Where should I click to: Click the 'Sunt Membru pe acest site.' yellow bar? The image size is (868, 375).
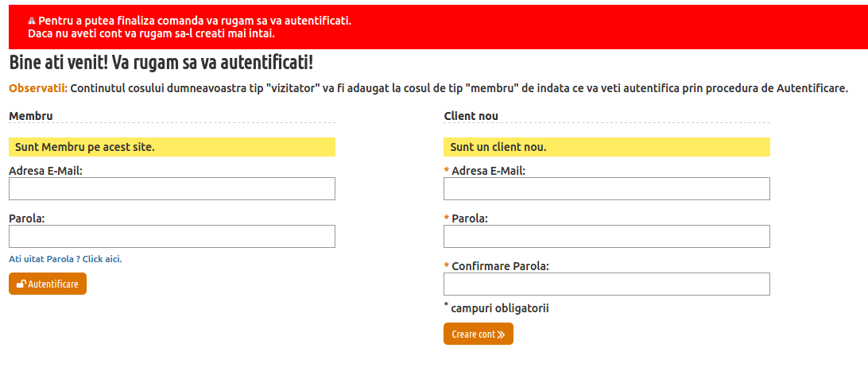click(172, 147)
